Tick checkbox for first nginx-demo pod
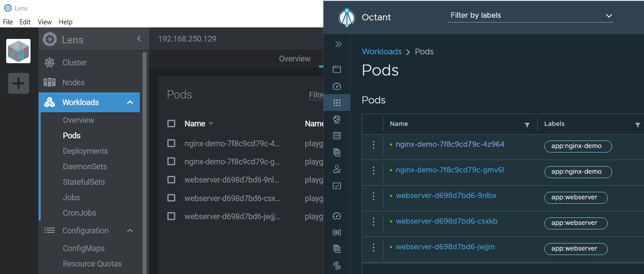 click(171, 143)
